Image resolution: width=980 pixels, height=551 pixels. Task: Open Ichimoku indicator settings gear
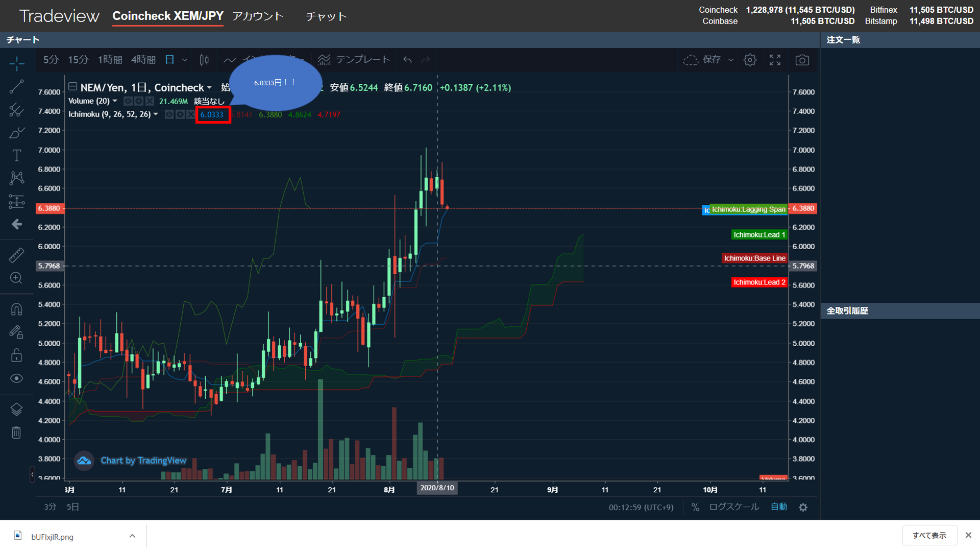180,114
